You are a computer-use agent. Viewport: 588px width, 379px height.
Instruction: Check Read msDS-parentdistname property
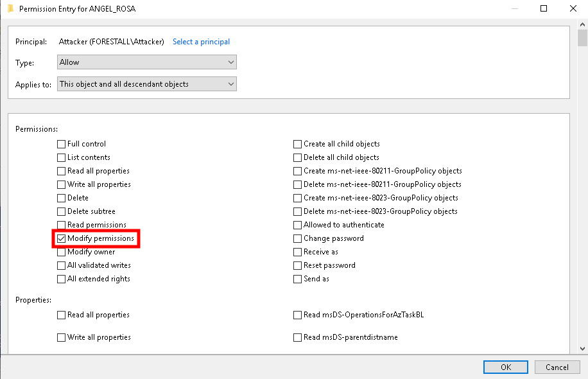[298, 337]
